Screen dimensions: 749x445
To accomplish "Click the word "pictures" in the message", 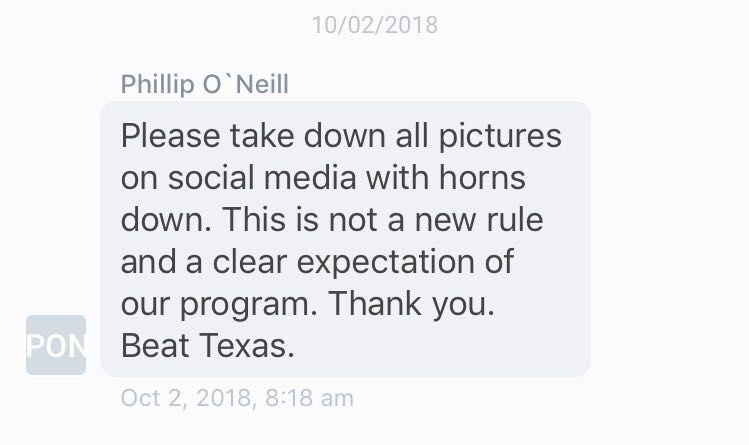I will [500, 137].
